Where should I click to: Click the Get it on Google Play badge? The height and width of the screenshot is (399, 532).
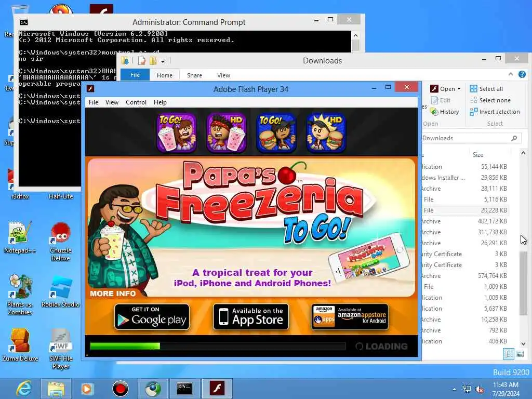click(x=152, y=316)
